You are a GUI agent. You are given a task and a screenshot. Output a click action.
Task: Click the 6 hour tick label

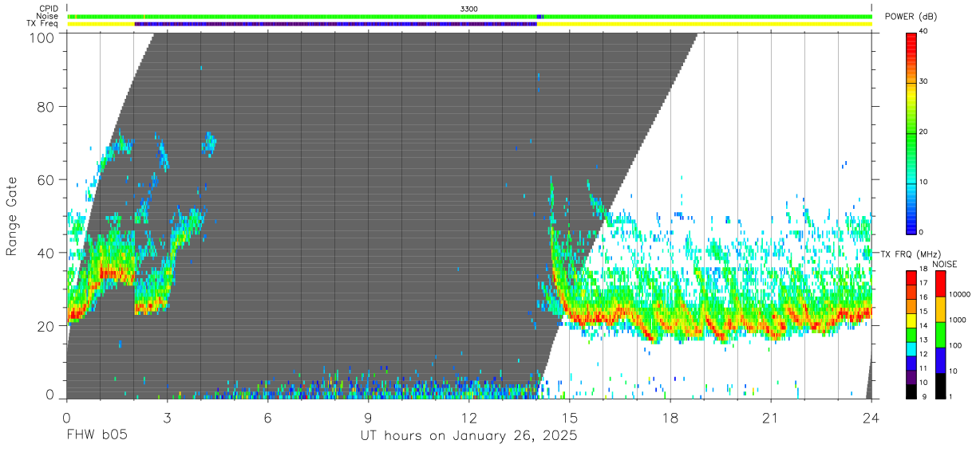click(267, 418)
